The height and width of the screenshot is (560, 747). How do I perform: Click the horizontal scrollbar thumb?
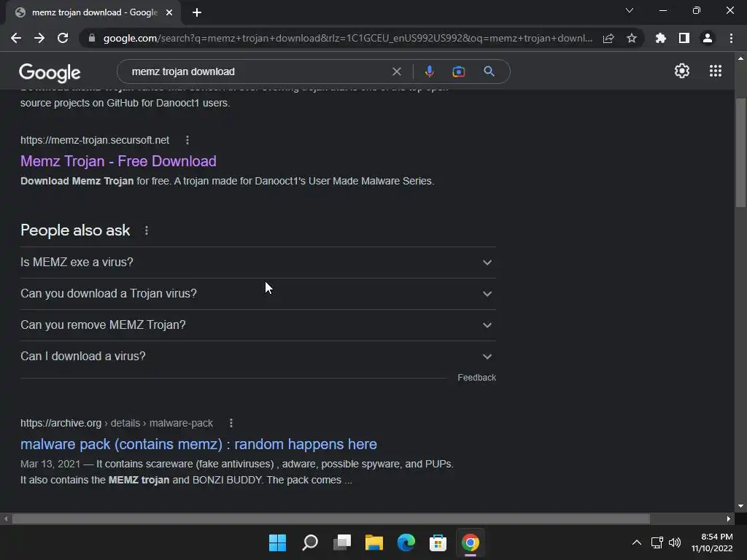(331, 518)
